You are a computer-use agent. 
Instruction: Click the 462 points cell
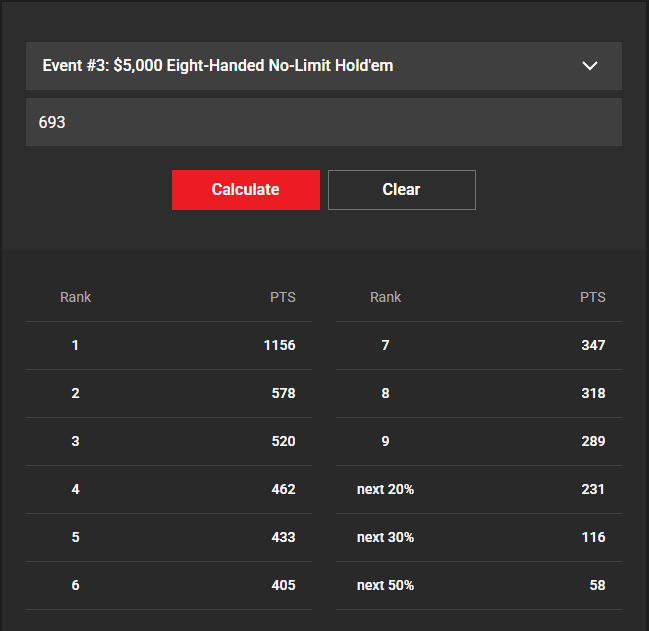[283, 489]
